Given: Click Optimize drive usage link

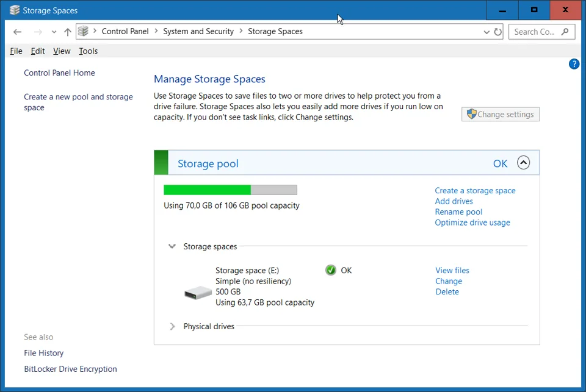Looking at the screenshot, I should point(472,223).
